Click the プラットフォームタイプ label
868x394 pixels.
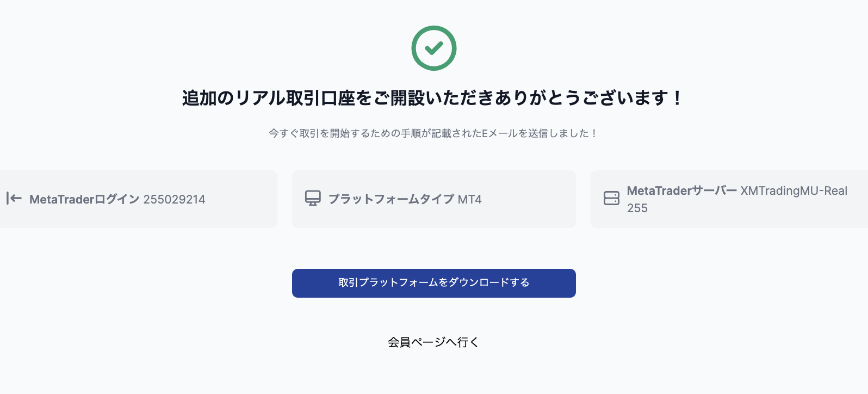coord(390,199)
